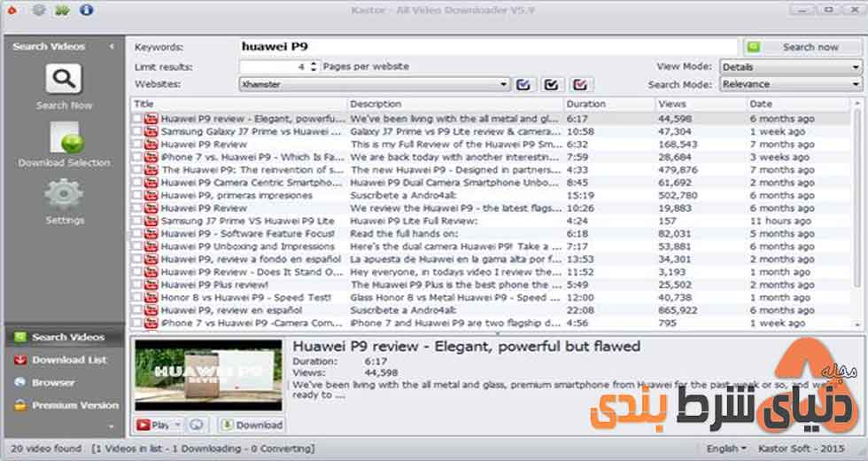Screen dimensions: 868x461
Task: Sort by the Description column header
Action: point(455,104)
